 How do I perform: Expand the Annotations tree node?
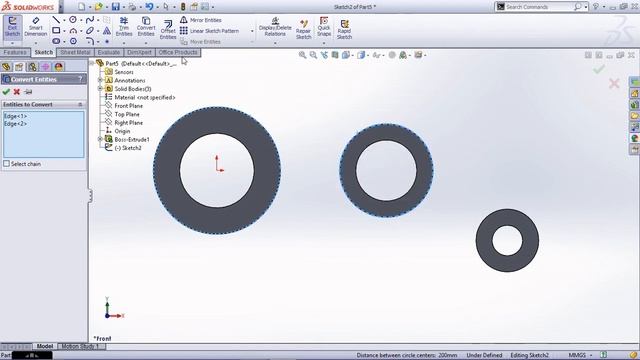point(100,80)
